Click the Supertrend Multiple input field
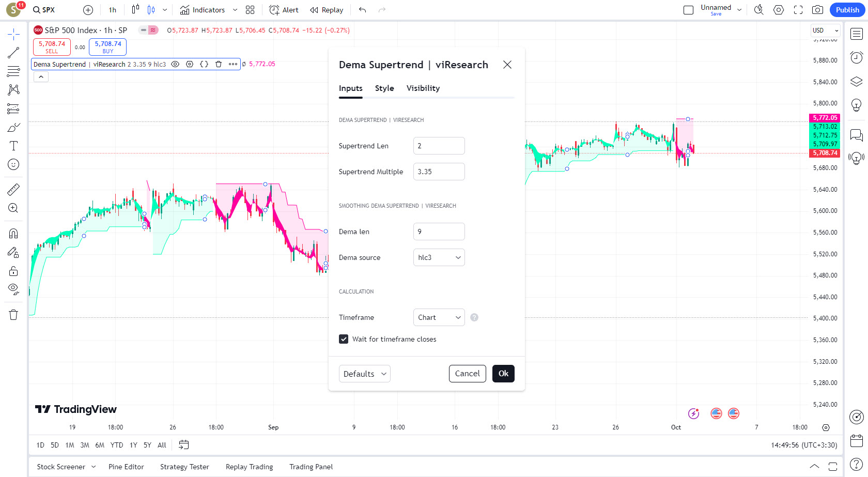The width and height of the screenshot is (868, 477). tap(439, 172)
